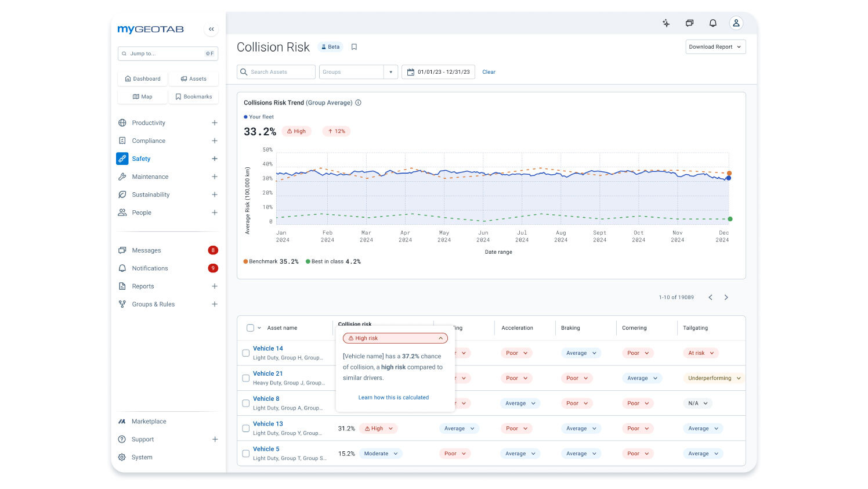Click the sparkle AI assistant icon

click(666, 23)
